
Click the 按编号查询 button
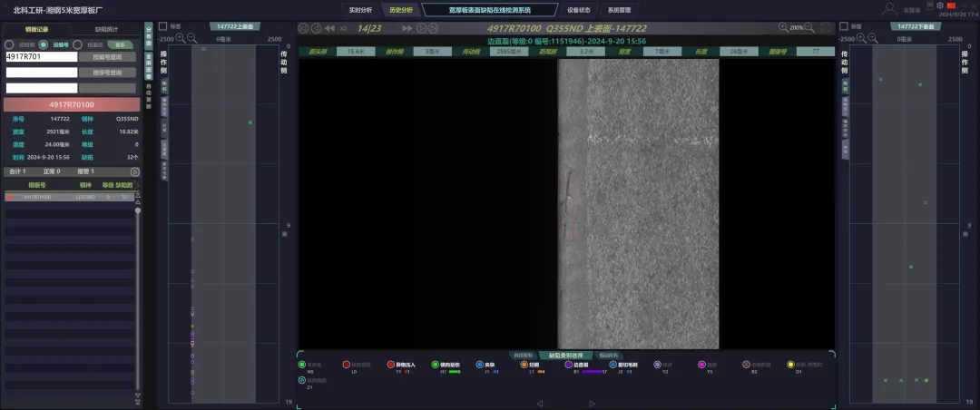click(108, 56)
